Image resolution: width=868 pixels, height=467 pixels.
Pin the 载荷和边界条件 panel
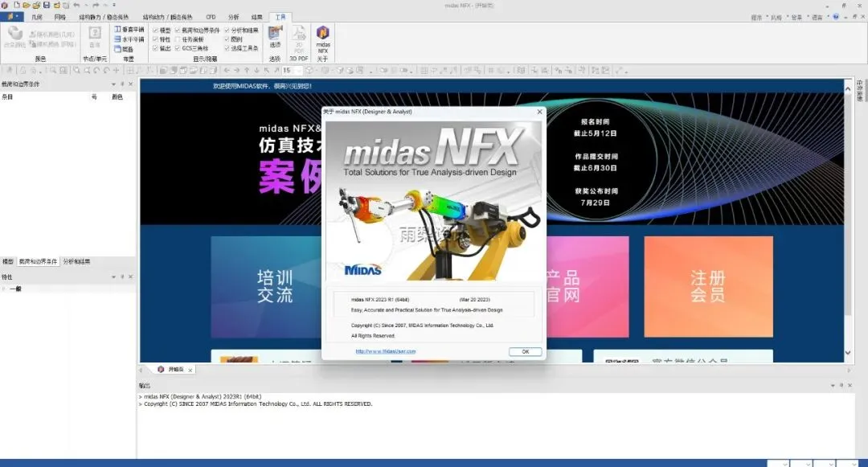tap(122, 84)
